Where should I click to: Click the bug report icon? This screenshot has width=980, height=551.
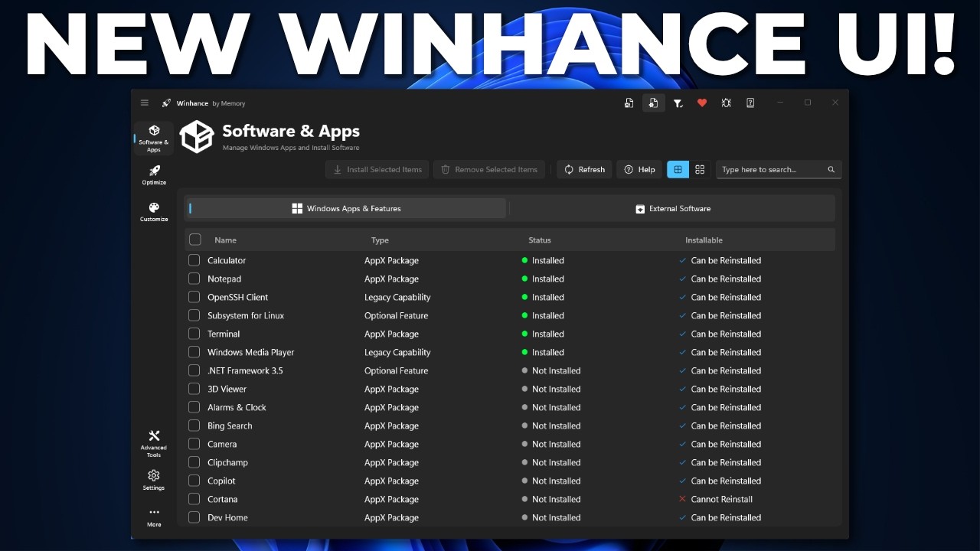(x=726, y=103)
